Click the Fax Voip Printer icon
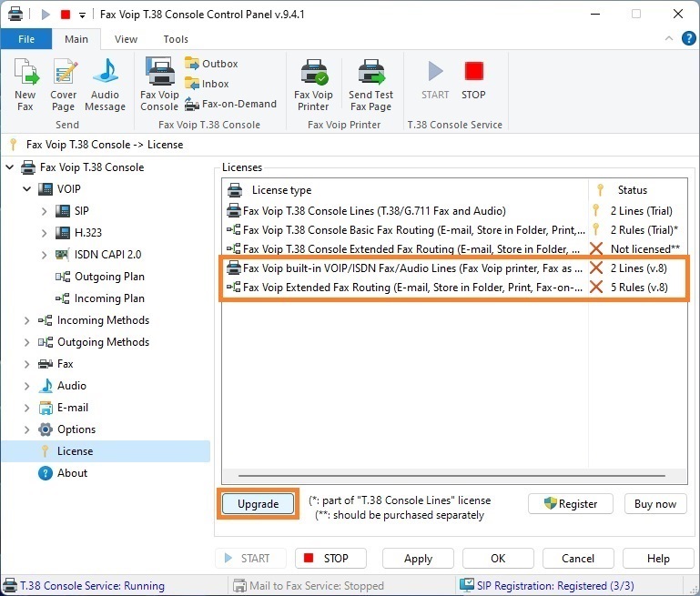This screenshot has height=596, width=700. [x=313, y=85]
